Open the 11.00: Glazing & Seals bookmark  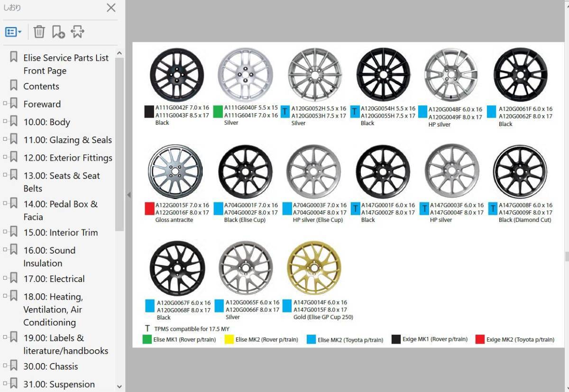coord(67,140)
